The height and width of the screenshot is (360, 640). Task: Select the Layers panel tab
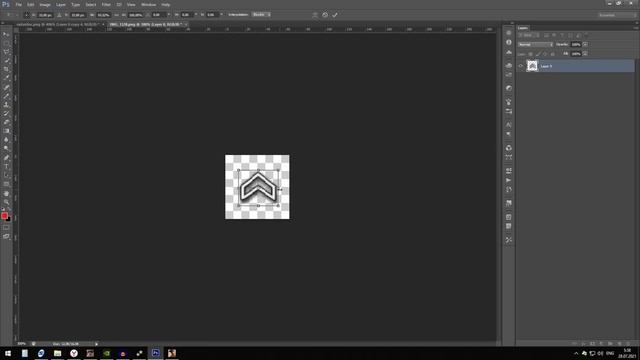click(523, 28)
